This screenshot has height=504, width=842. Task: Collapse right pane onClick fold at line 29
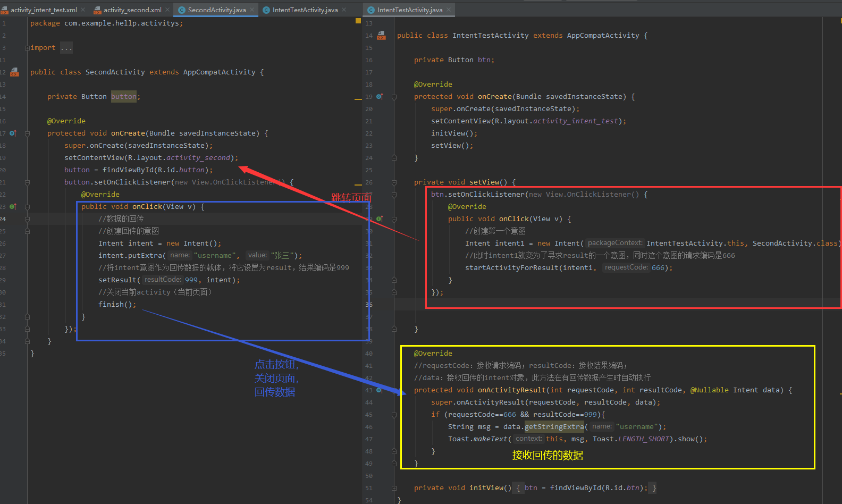click(394, 219)
